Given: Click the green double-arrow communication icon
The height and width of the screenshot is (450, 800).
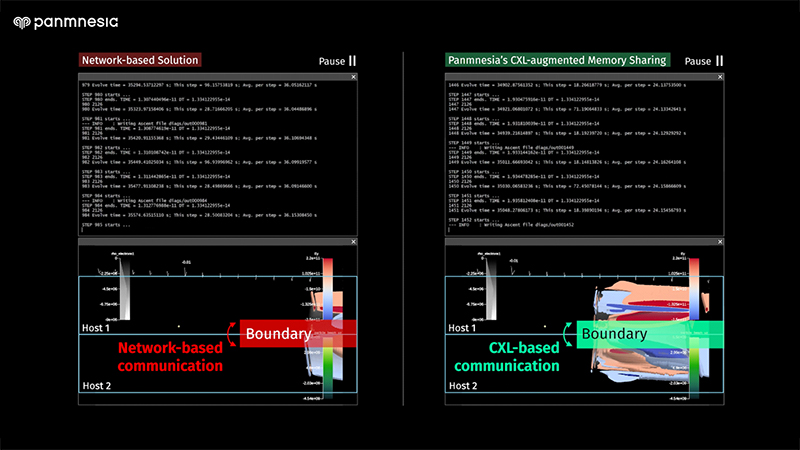Looking at the screenshot, I should 568,334.
